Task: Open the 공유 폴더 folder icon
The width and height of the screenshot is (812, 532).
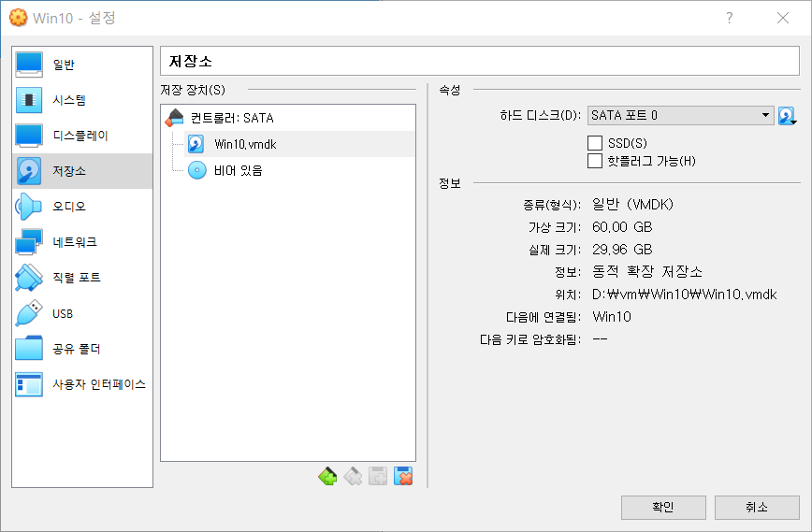Action: tap(29, 349)
